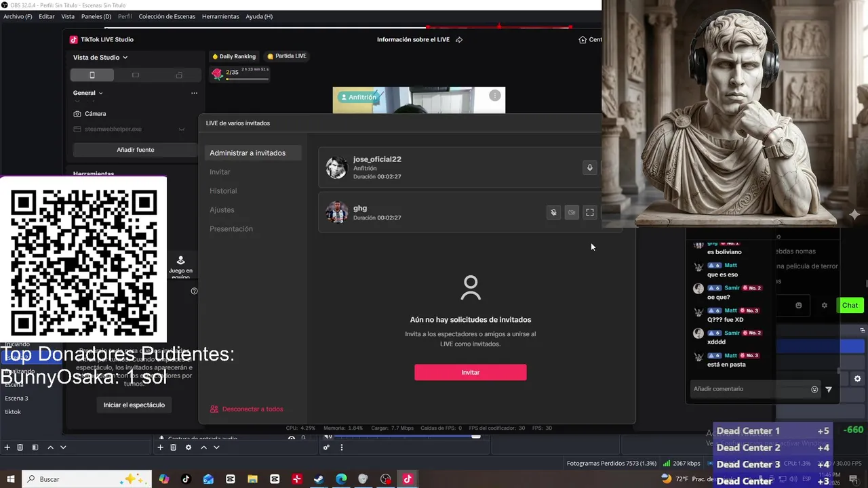This screenshot has height=488, width=868.
Task: Open Partida LIVE badge
Action: point(287,56)
